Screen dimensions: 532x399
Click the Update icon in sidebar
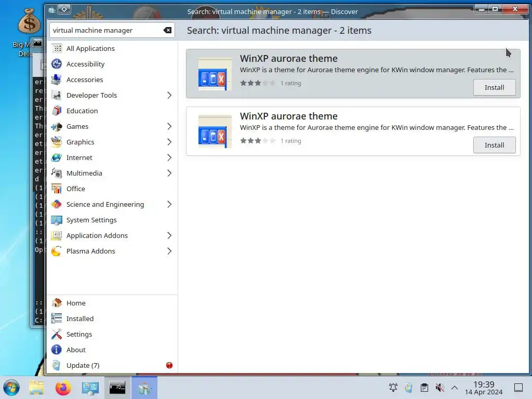57,365
